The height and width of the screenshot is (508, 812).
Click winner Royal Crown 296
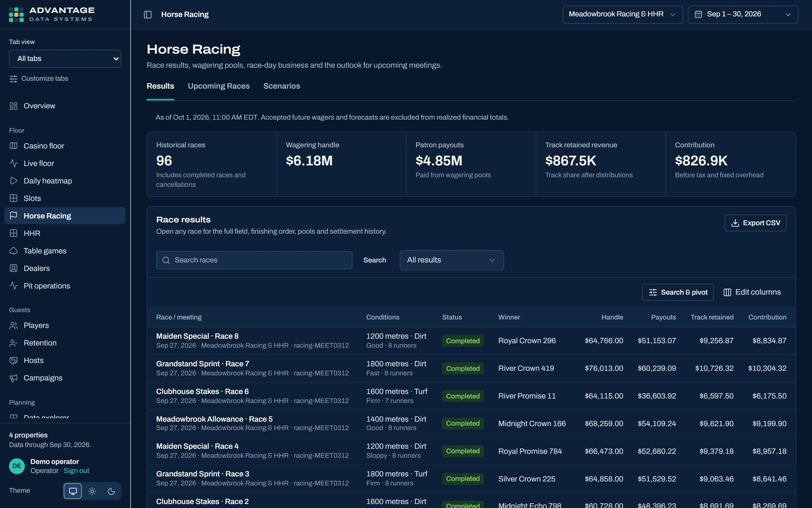click(527, 341)
